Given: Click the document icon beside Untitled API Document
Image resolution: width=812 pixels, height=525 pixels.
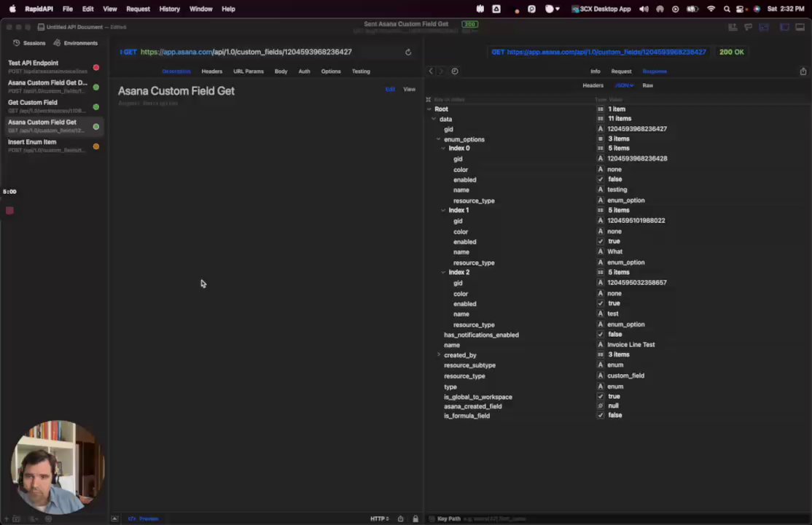Looking at the screenshot, I should [41, 27].
